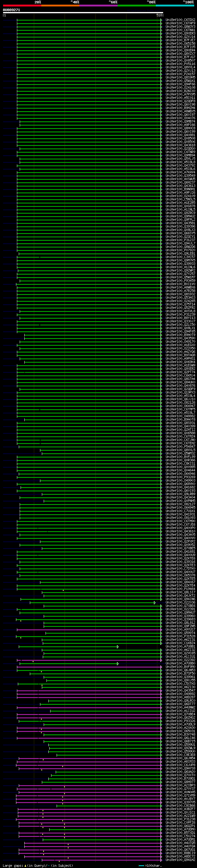
Task: Select hit UniRef100_Q9AYS8
Action: click(x=180, y=768)
